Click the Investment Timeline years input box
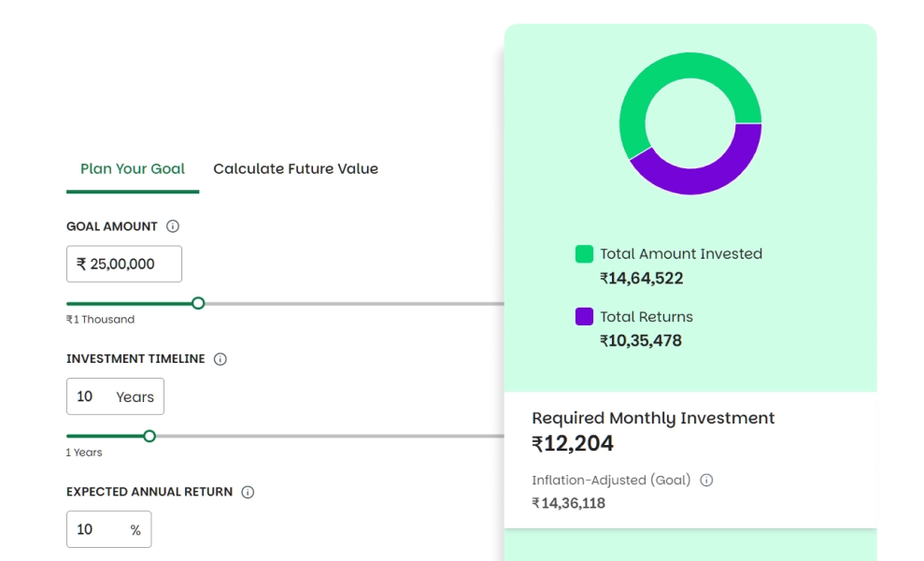The image size is (924, 561). click(114, 396)
